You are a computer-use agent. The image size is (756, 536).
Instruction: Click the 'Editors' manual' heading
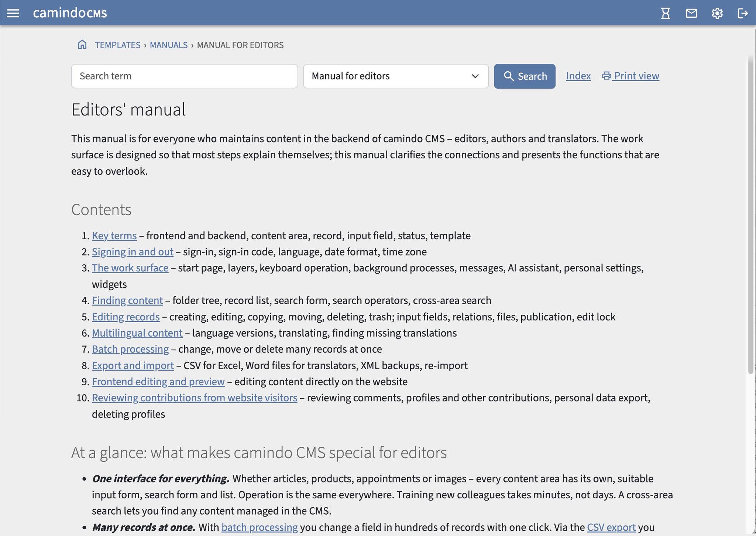(128, 110)
